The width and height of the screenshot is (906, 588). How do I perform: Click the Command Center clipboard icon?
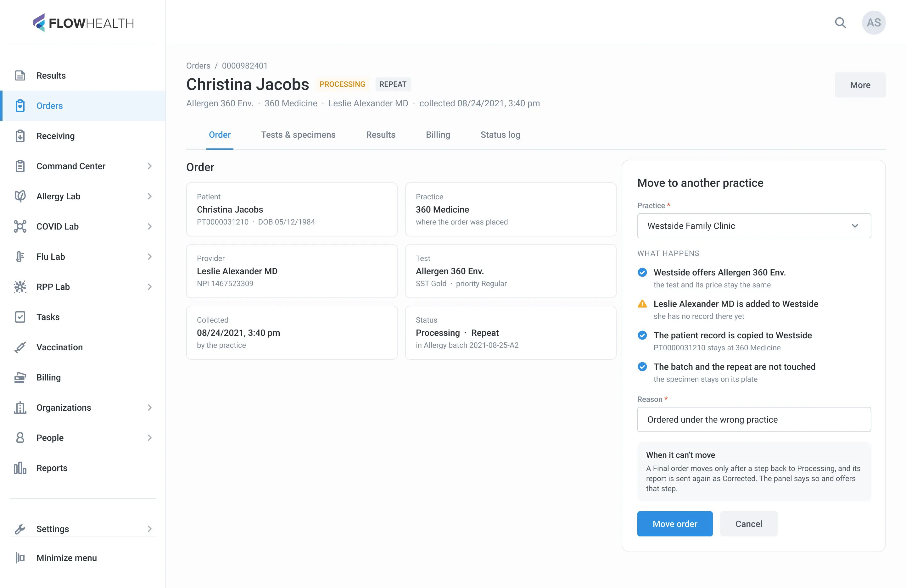point(20,166)
